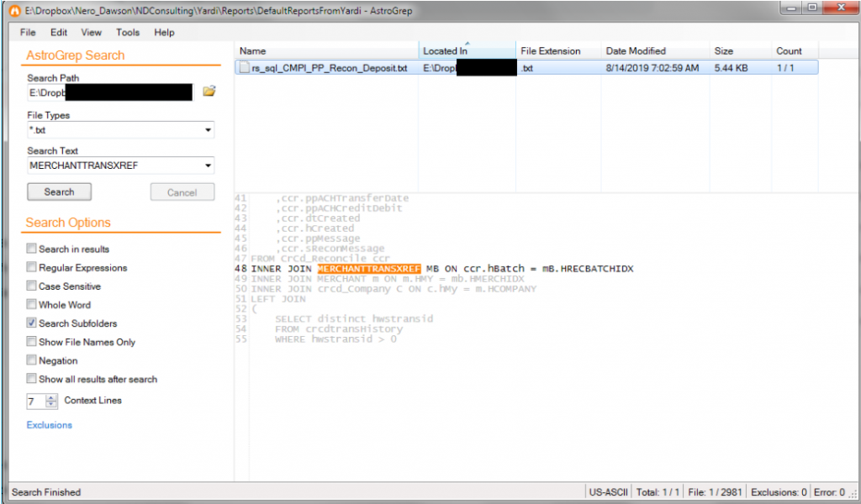Sort results by Size column
Screen dimensions: 861x504
[741, 51]
